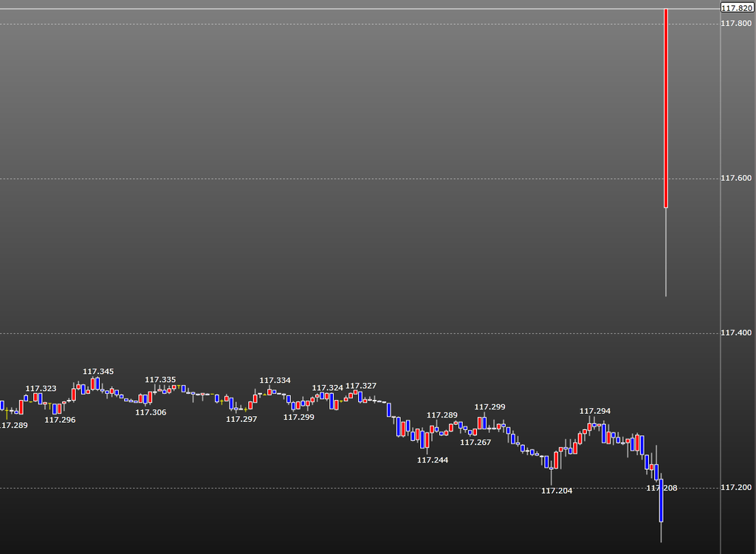Click the 117.208 label near last candles
756x554 pixels.
(662, 488)
